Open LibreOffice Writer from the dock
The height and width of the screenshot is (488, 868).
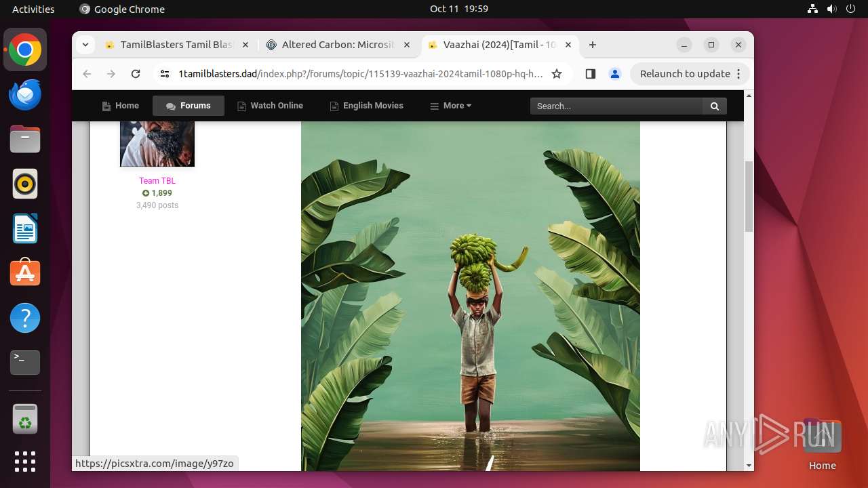coord(25,228)
